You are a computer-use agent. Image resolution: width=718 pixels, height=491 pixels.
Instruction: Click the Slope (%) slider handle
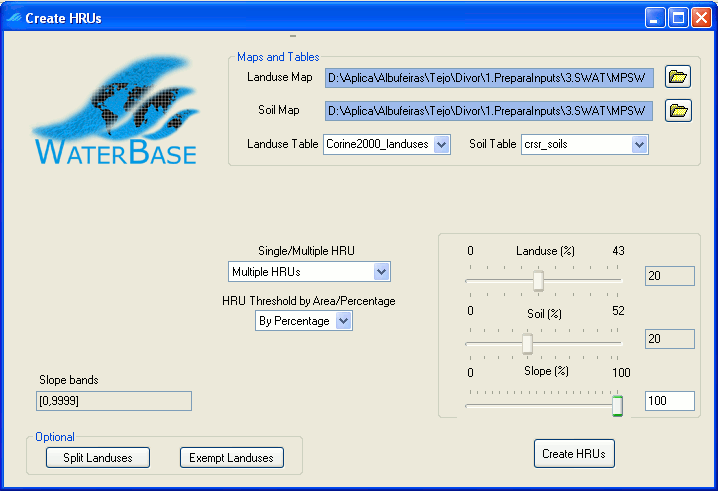click(x=617, y=405)
